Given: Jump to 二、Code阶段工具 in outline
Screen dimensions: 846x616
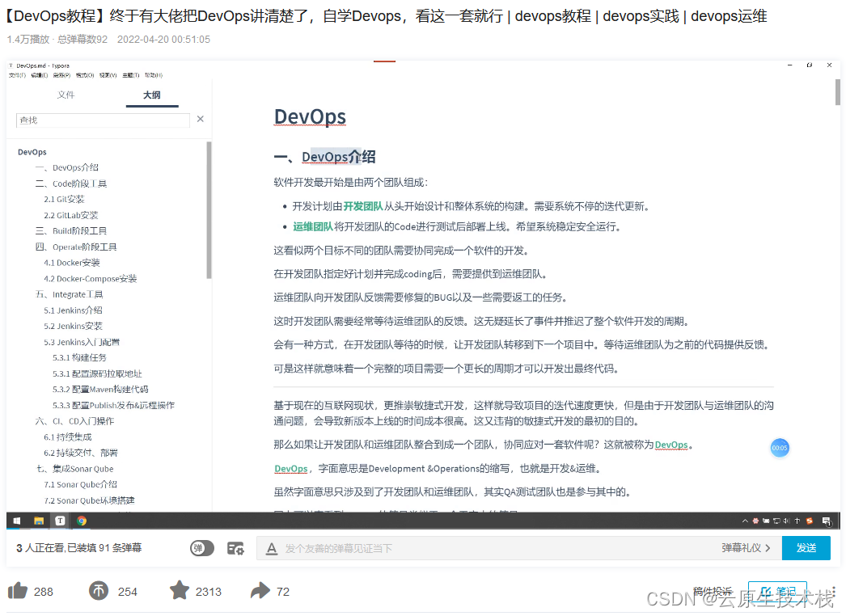Looking at the screenshot, I should click(71, 184).
